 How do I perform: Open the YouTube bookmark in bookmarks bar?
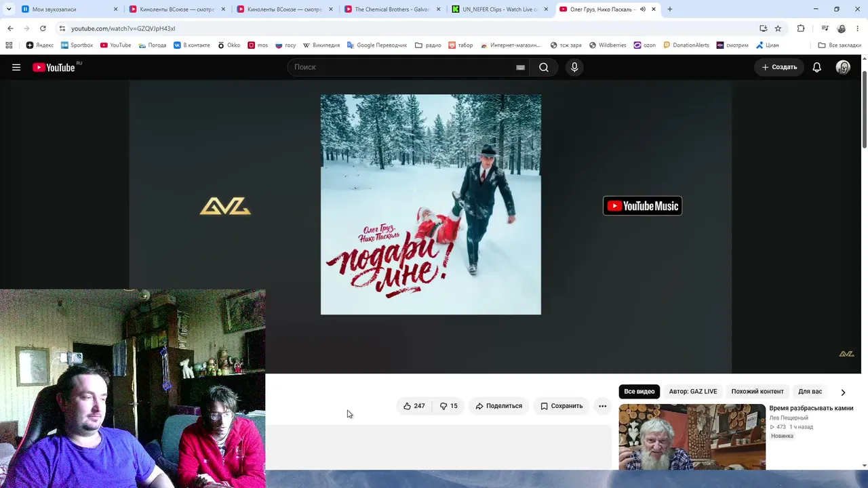tap(115, 45)
